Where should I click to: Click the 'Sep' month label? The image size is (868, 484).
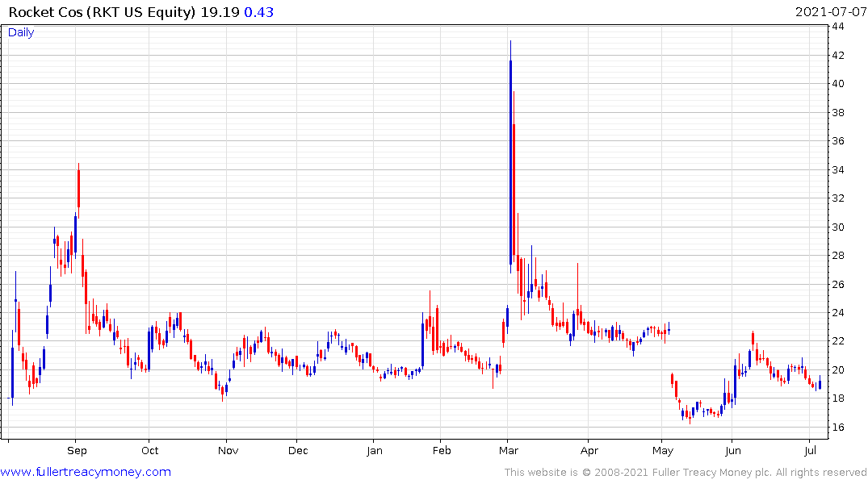point(77,450)
